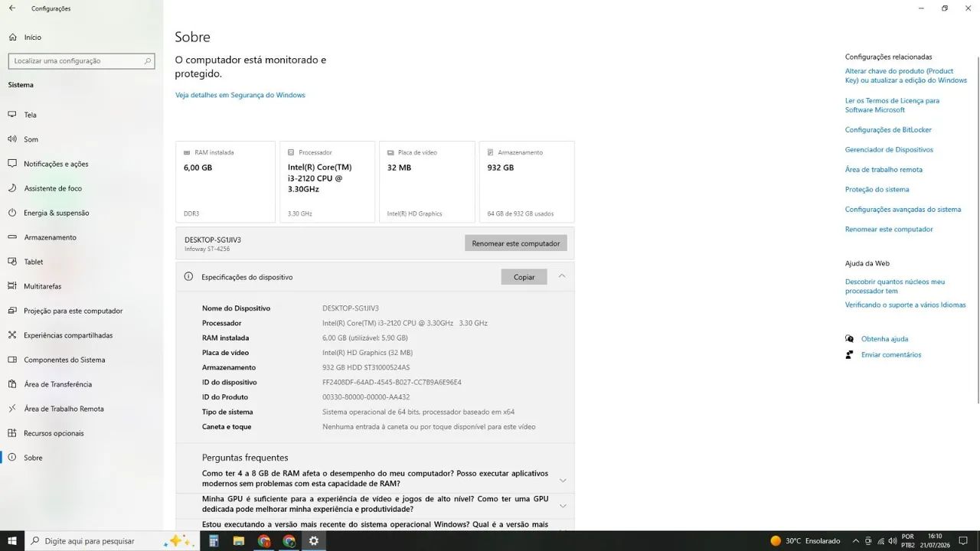Click the value 932 GB HDD ST31000524AS
The width and height of the screenshot is (980, 551).
point(366,368)
